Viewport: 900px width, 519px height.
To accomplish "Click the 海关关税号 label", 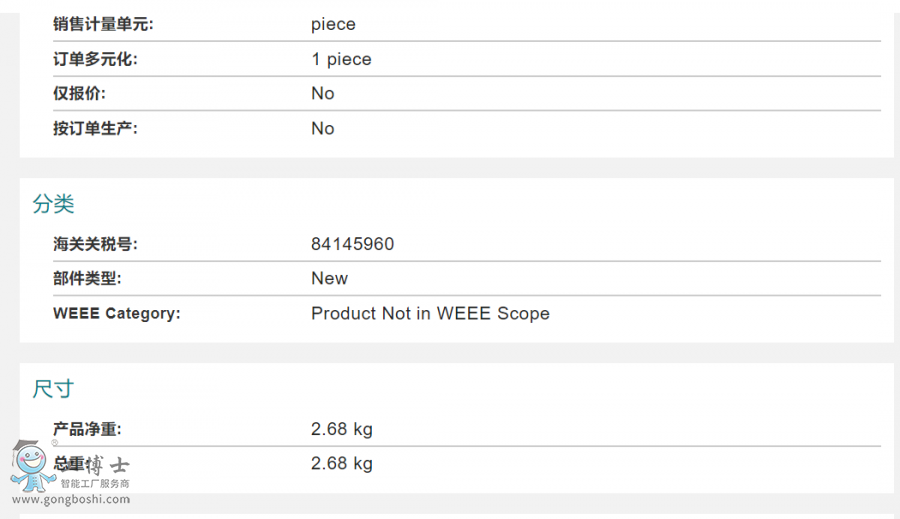I will pos(96,244).
